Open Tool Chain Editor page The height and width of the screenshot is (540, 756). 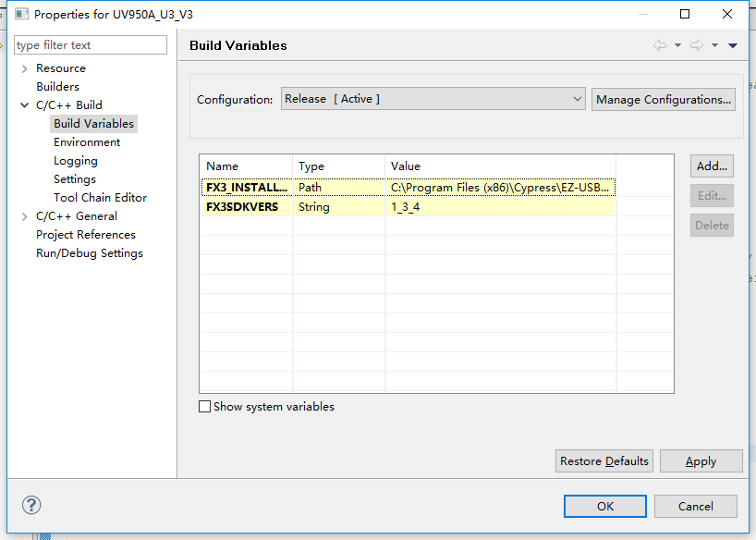pos(101,198)
